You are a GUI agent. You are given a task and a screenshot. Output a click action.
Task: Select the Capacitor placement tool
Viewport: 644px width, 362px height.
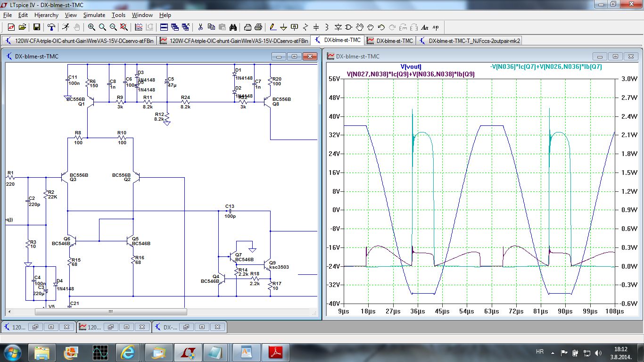tap(316, 27)
